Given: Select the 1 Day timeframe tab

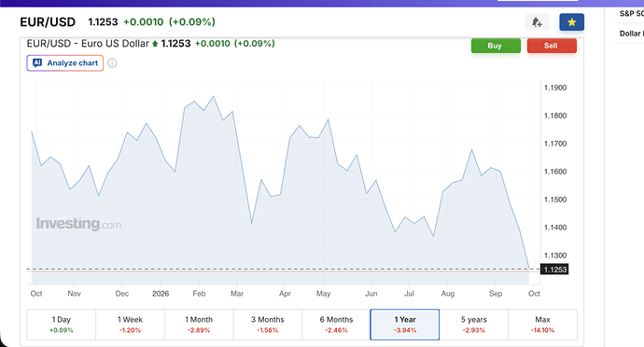Looking at the screenshot, I should click(x=62, y=325).
